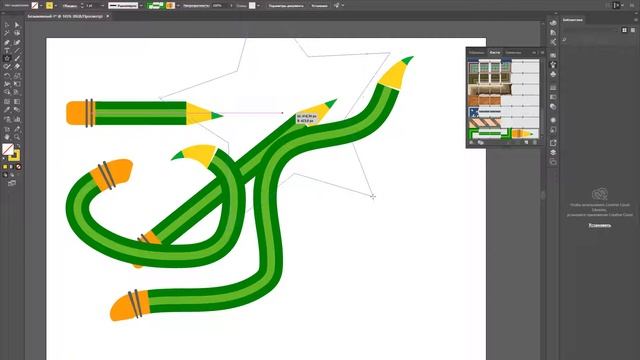The height and width of the screenshot is (360, 640).
Task: Select the Rotate tool
Action: click(7, 76)
